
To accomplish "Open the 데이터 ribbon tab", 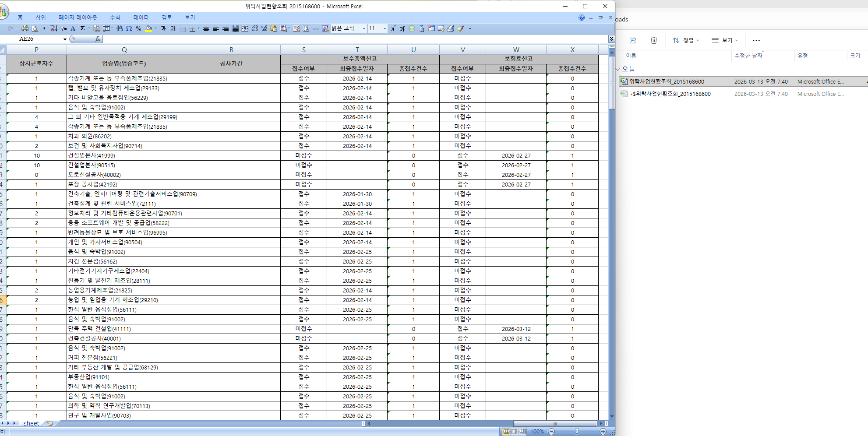I will [x=141, y=18].
